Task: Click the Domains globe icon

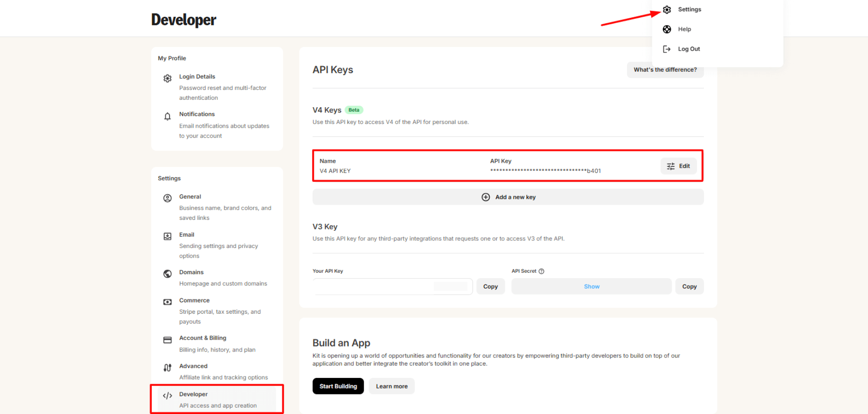Action: pyautogui.click(x=167, y=274)
